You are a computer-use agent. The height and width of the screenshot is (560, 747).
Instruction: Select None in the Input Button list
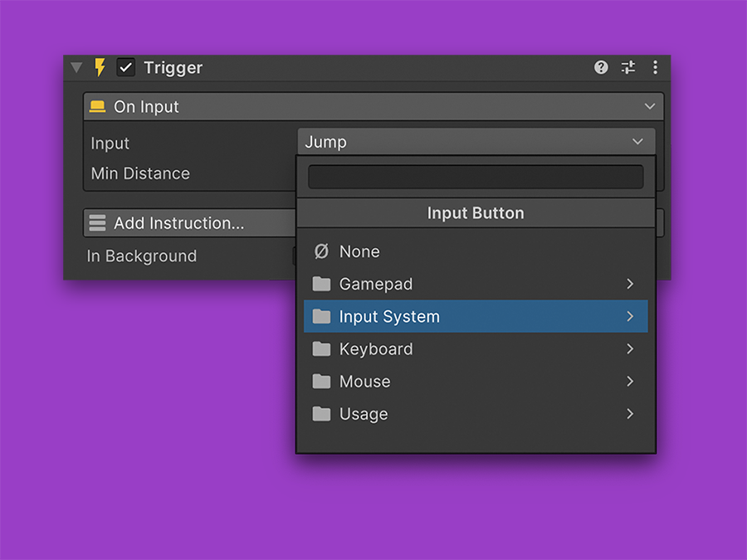click(x=476, y=251)
